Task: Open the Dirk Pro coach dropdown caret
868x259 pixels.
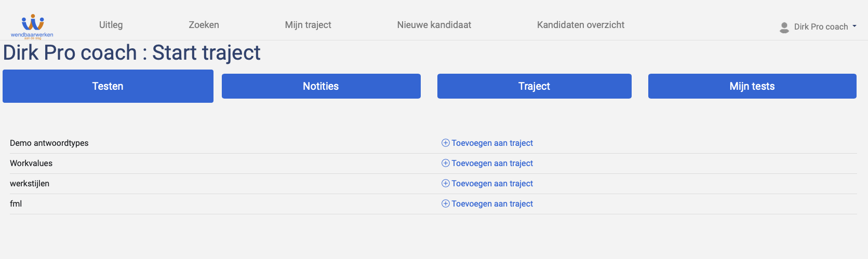Action: pyautogui.click(x=854, y=26)
